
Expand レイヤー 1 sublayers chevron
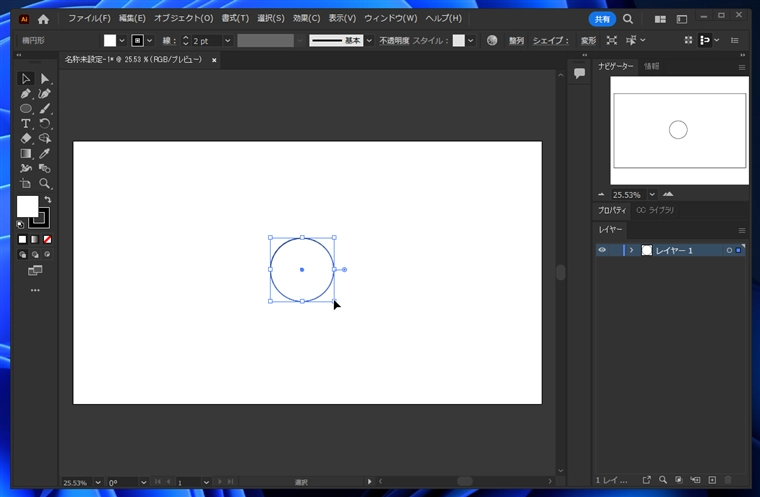tap(631, 250)
